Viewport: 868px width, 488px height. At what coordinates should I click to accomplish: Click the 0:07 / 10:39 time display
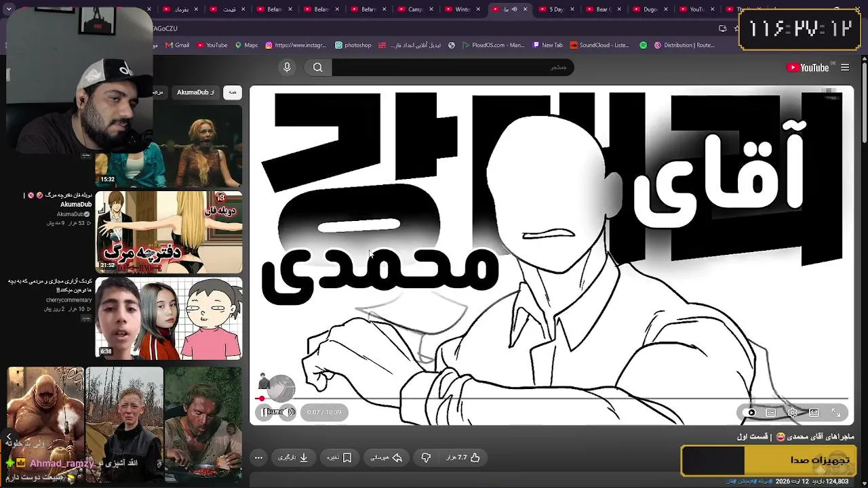point(324,412)
